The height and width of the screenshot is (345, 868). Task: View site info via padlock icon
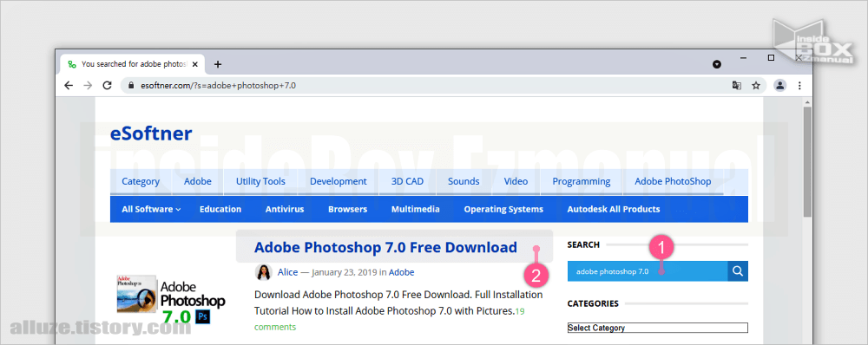[x=131, y=86]
